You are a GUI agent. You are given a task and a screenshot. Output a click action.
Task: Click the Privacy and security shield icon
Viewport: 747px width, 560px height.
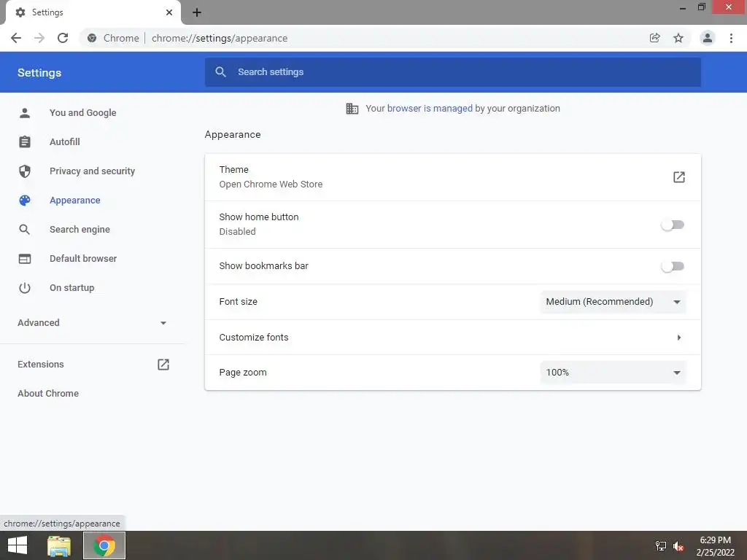25,171
